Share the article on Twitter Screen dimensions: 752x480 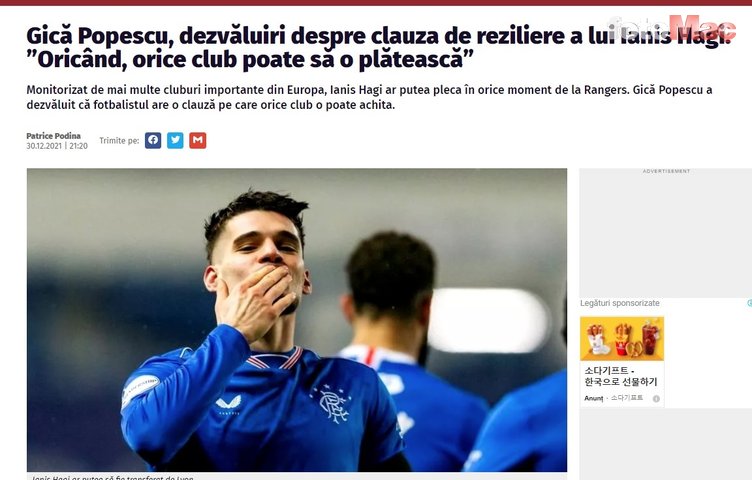click(x=175, y=140)
